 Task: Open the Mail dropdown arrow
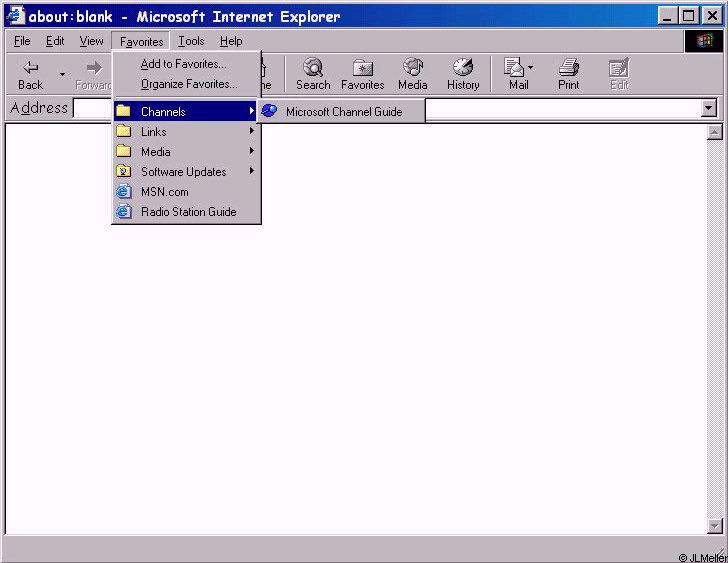[x=531, y=68]
